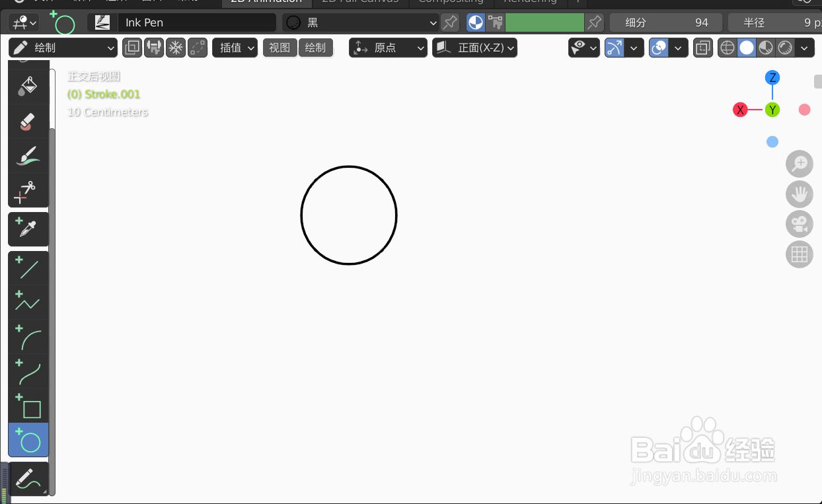Select the Fill bucket tool
The image size is (822, 504).
click(28, 86)
